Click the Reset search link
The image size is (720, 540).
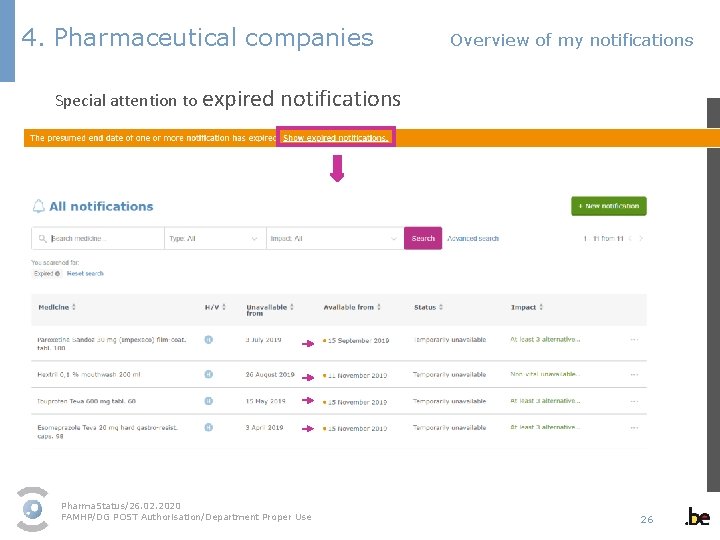(85, 273)
